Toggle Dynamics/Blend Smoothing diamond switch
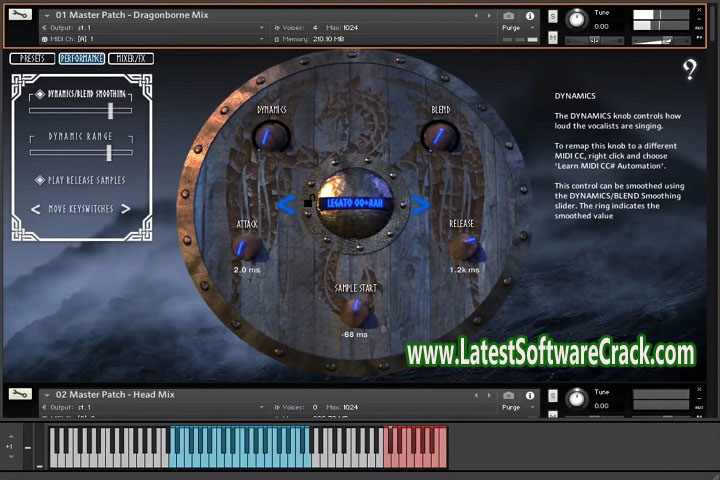 click(x=40, y=94)
